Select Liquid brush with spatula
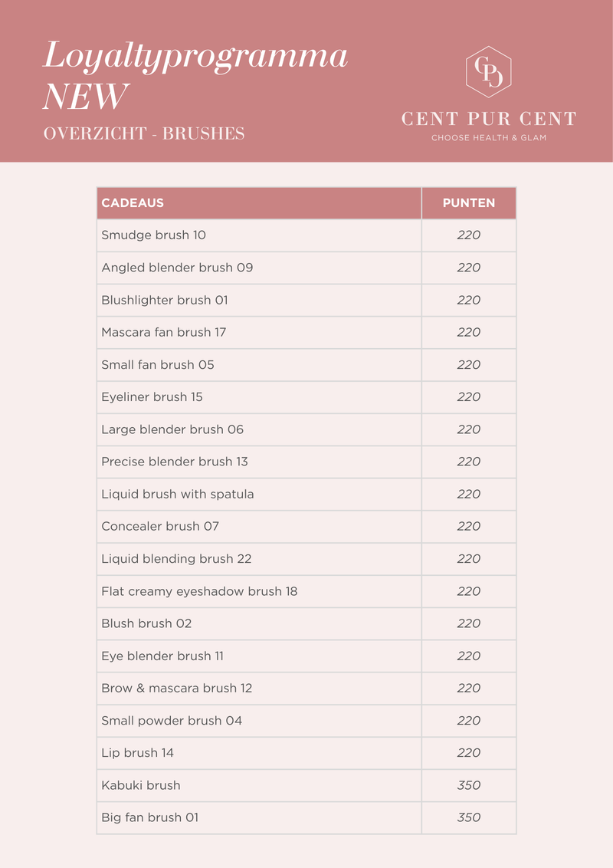The height and width of the screenshot is (868, 613). point(178,494)
